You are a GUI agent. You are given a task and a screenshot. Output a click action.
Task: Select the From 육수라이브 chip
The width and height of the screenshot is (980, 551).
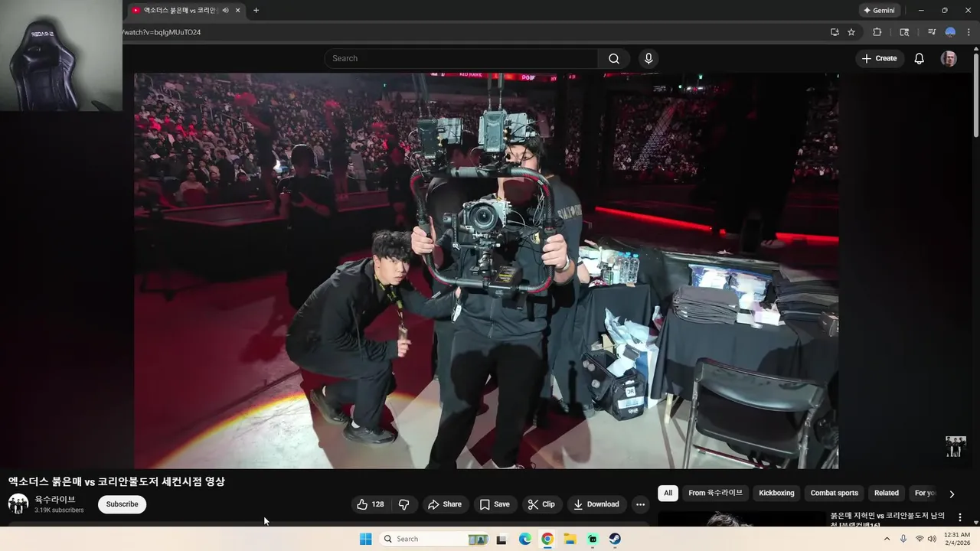[715, 493]
